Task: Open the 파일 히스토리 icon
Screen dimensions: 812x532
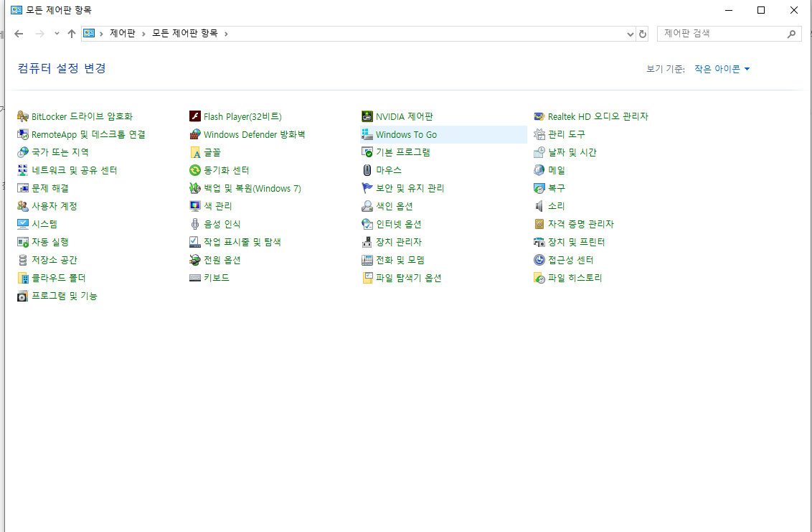Action: click(x=539, y=278)
